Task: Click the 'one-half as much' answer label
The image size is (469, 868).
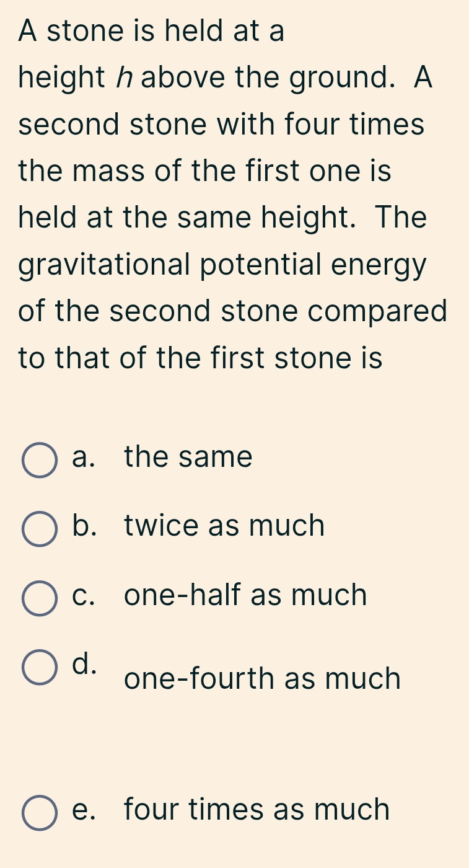Action: [x=245, y=595]
